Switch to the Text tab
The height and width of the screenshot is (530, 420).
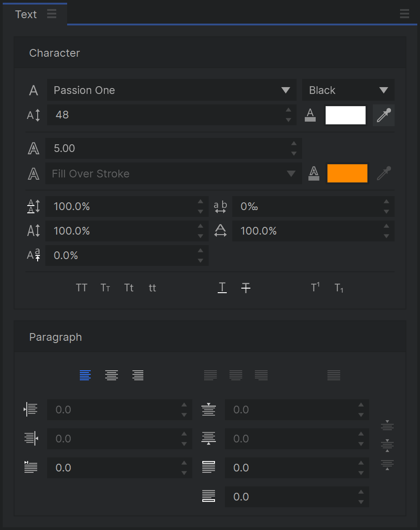[26, 14]
